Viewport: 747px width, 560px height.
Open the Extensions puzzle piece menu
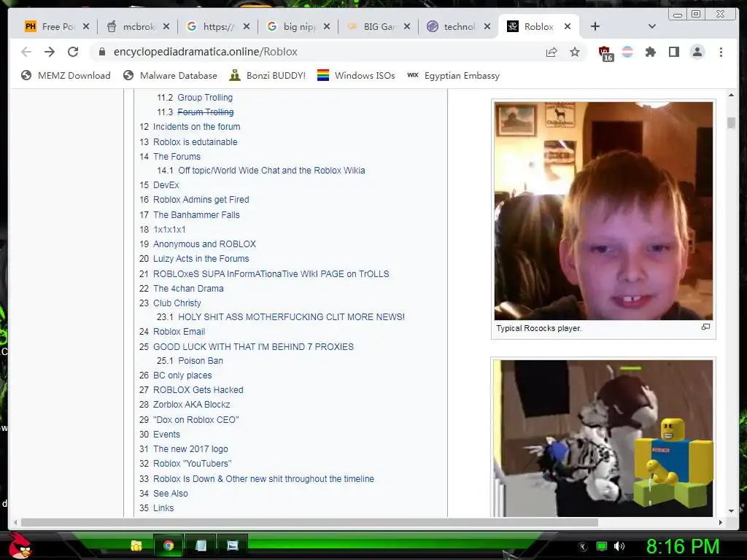650,52
